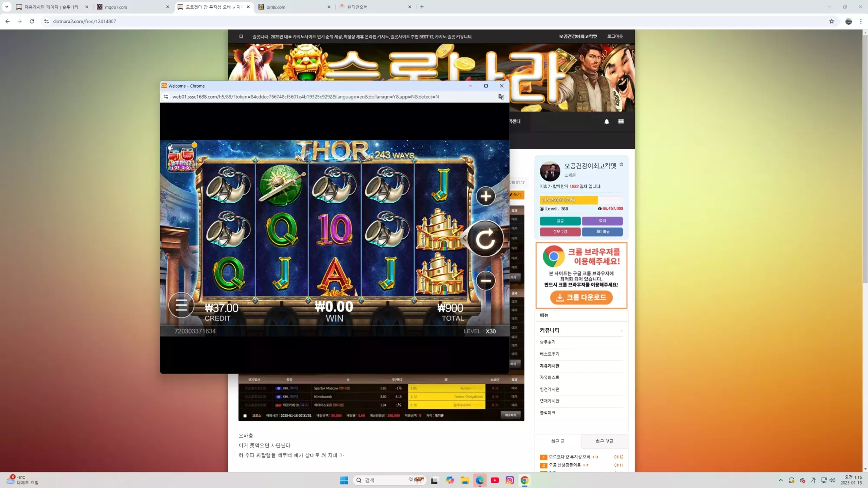The height and width of the screenshot is (488, 868).
Task: Click the bookmark icon in site header
Action: coord(241,36)
